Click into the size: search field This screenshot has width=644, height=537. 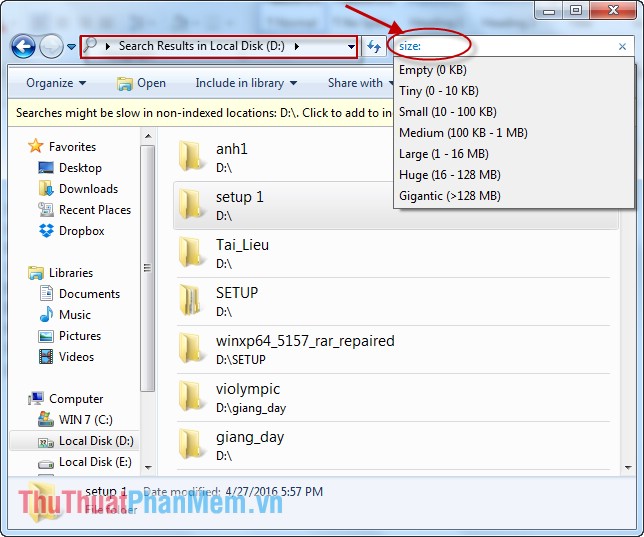click(x=511, y=46)
